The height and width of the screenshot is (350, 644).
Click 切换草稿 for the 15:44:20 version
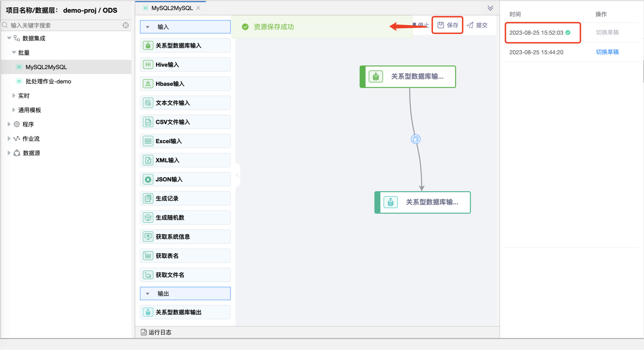tap(607, 52)
